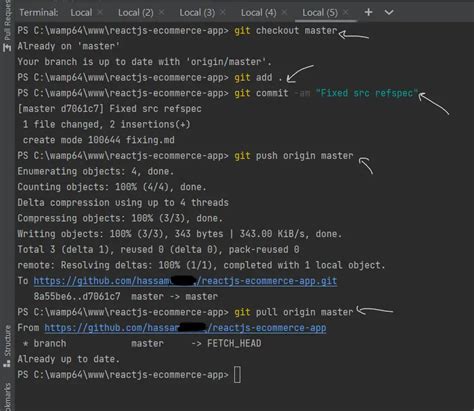Click the 'Already on master' output line

point(69,46)
